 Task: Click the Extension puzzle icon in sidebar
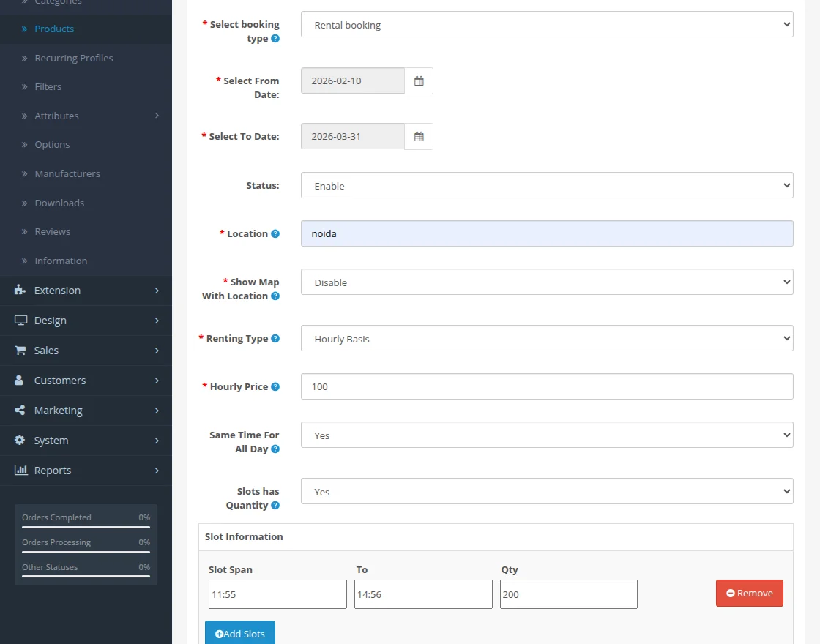[20, 291]
